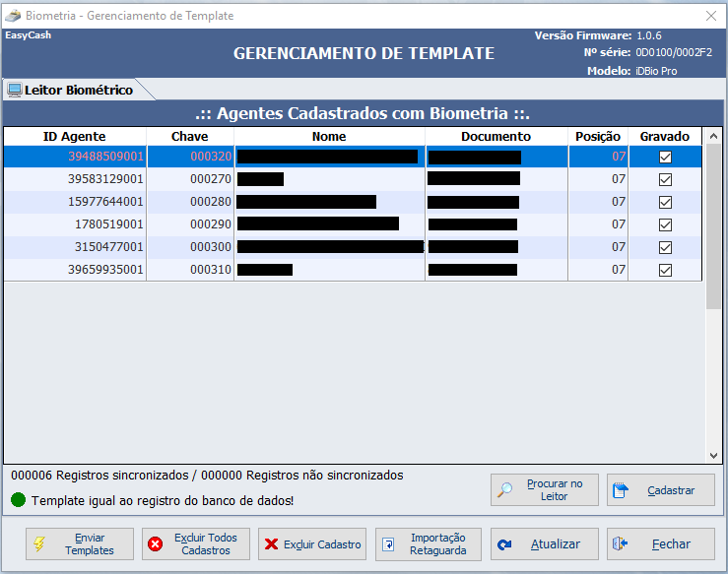728x574 pixels.
Task: Click the magnifier icon on Procurar no Leitor
Action: coord(504,490)
